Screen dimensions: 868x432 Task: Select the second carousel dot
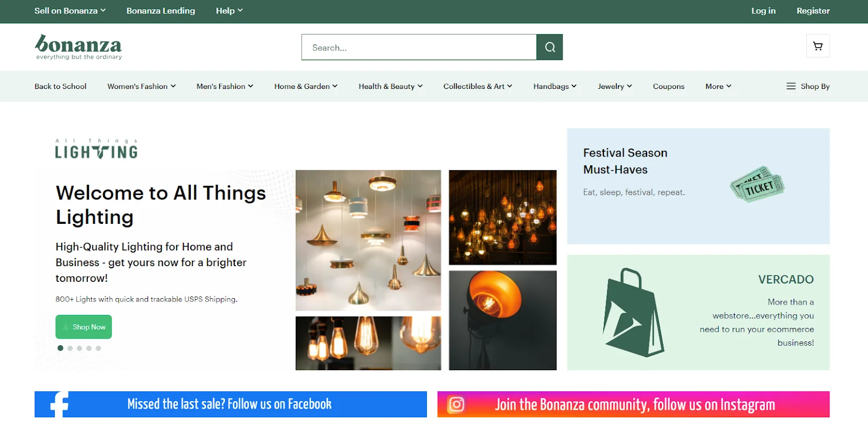[x=70, y=349]
